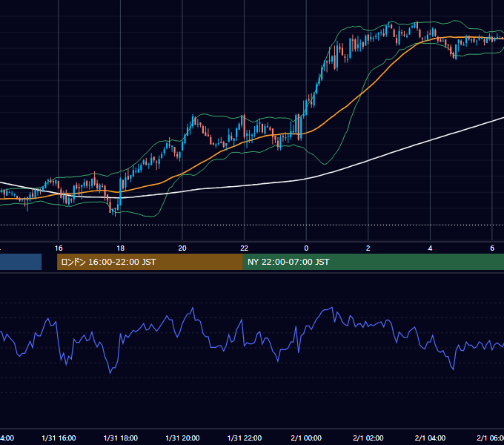Screen dimensions: 504x445
Task: Click the 20 hour label on price chart axis
Action: coord(182,248)
